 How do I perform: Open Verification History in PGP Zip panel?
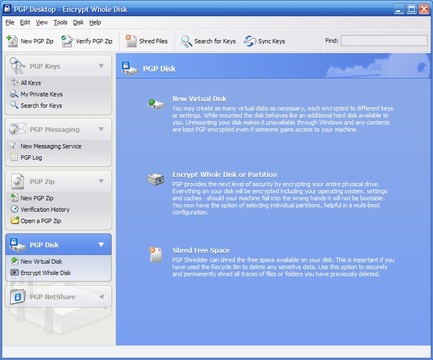(x=45, y=209)
